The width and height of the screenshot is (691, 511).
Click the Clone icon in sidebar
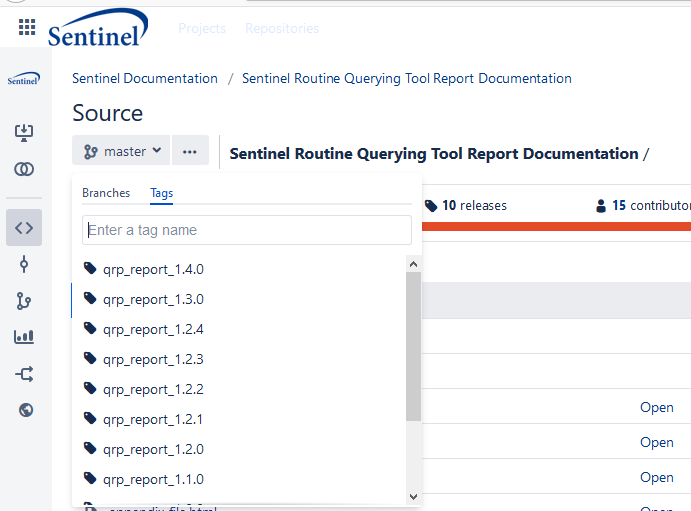[24, 133]
